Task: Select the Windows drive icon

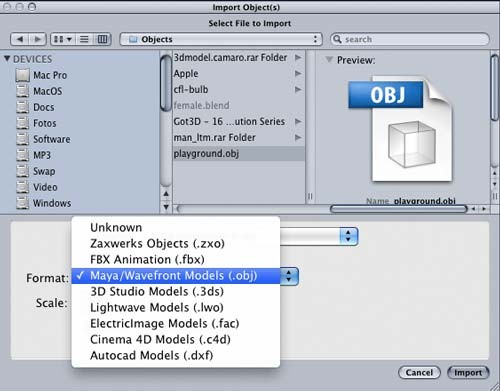Action: coord(22,203)
